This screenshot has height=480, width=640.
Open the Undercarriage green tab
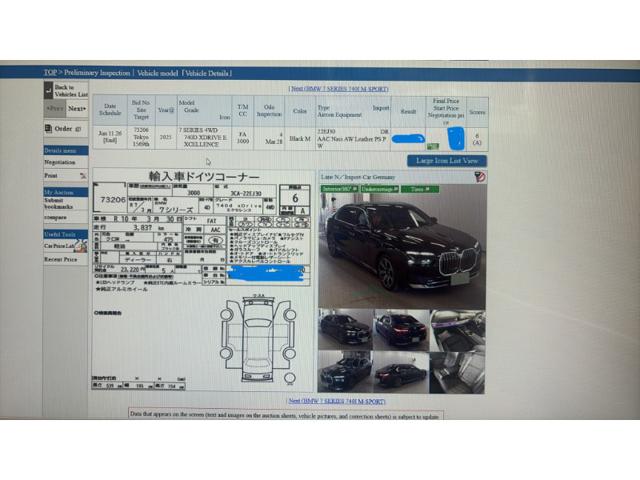pyautogui.click(x=380, y=189)
